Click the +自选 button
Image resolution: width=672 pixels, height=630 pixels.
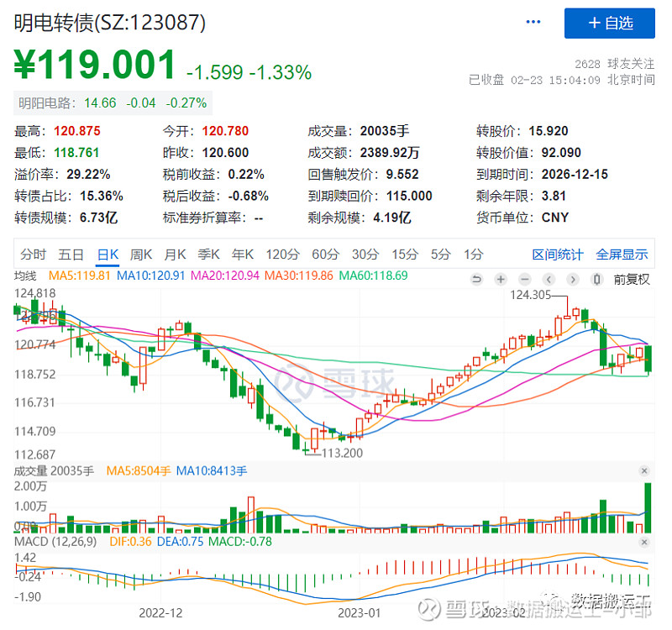pos(610,24)
